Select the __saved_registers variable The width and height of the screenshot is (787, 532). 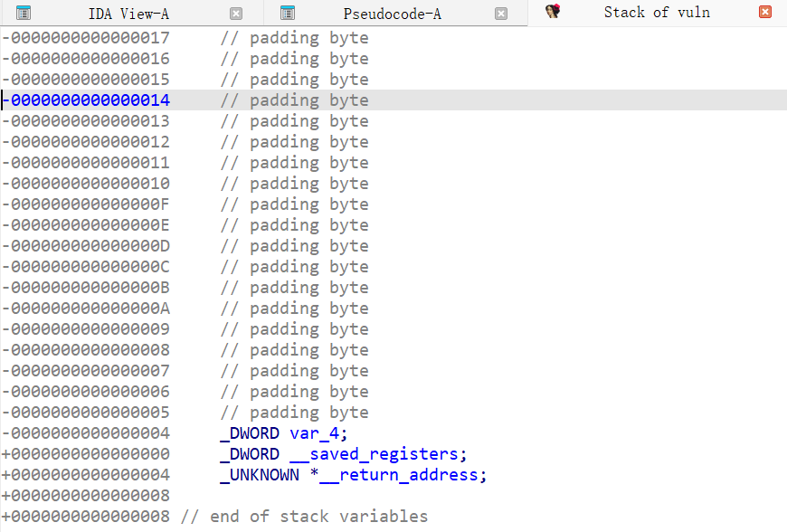coord(374,454)
